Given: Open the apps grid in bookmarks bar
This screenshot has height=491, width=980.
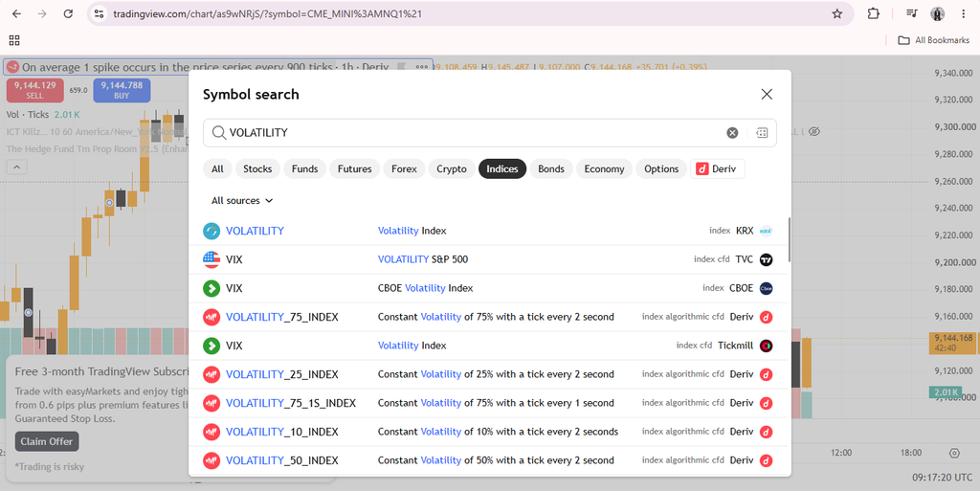Looking at the screenshot, I should click(x=14, y=40).
